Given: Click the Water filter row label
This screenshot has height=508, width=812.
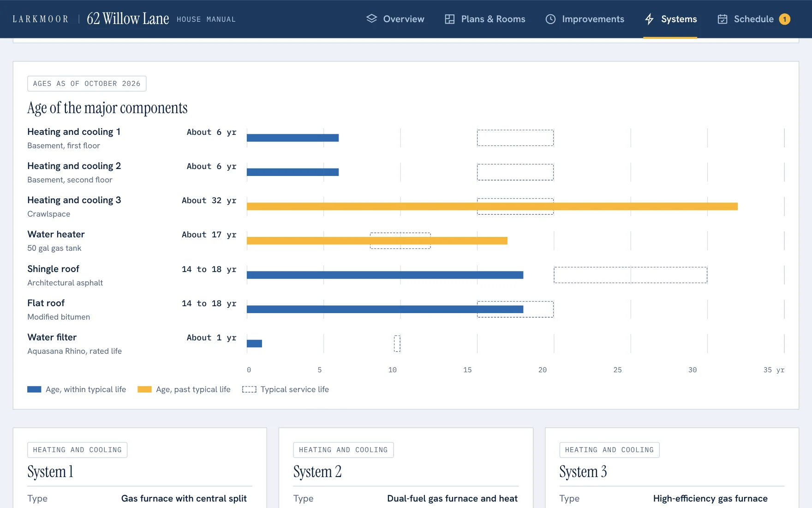Looking at the screenshot, I should pos(52,337).
